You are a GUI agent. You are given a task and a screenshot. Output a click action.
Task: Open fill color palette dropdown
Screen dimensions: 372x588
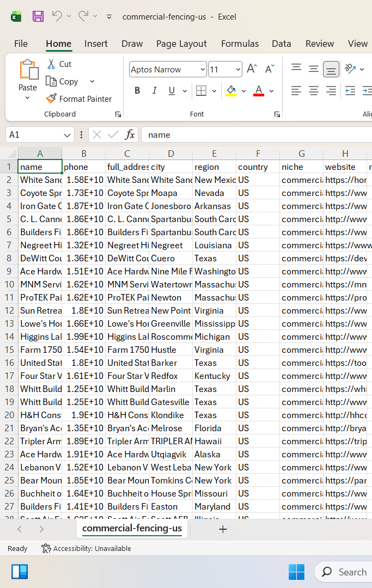[244, 91]
